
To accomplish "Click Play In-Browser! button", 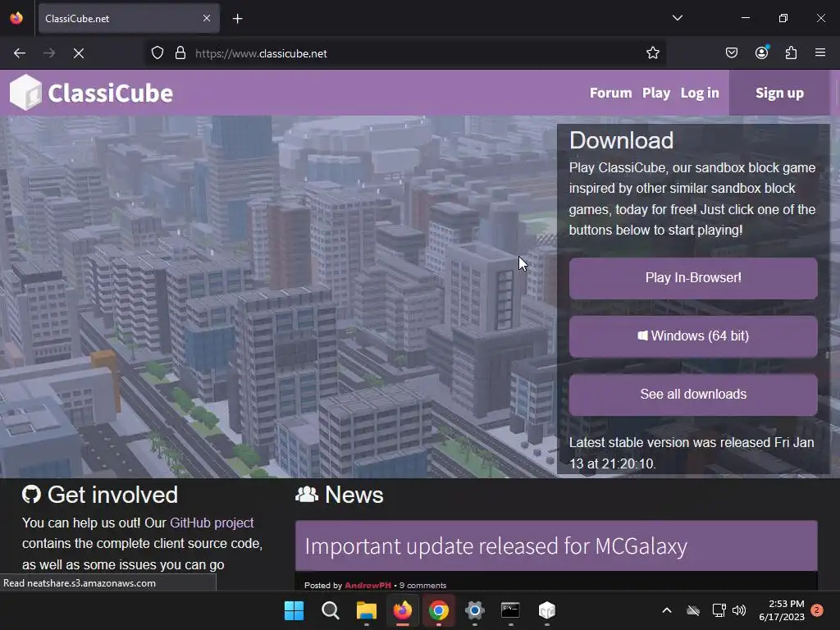I will [693, 278].
